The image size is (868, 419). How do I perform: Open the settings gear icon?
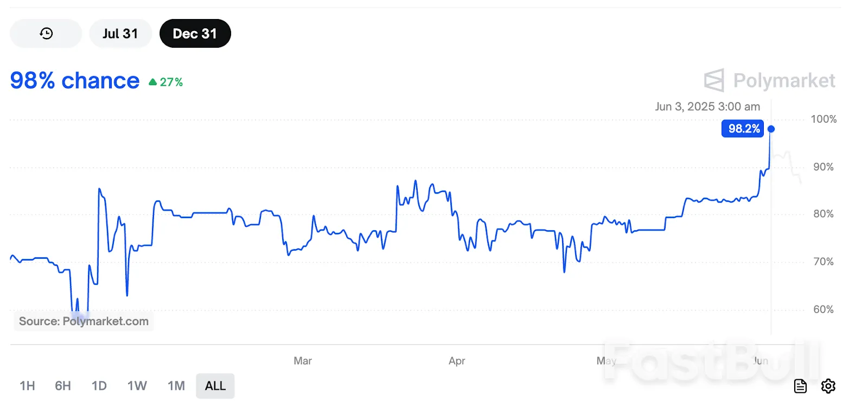coord(828,386)
